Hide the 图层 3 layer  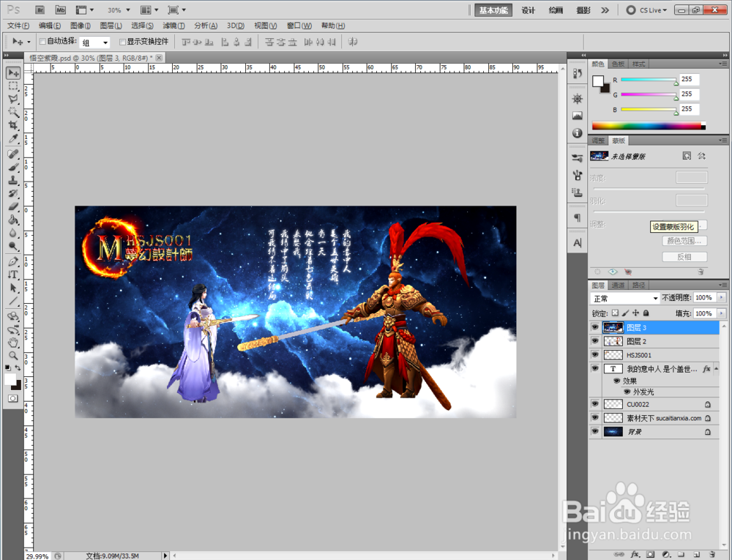594,328
